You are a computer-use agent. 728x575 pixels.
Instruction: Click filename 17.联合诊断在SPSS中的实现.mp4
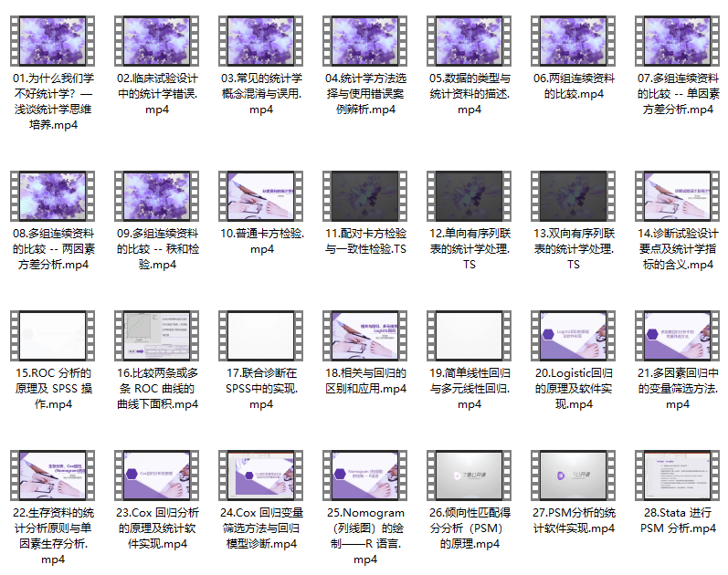pos(261,389)
